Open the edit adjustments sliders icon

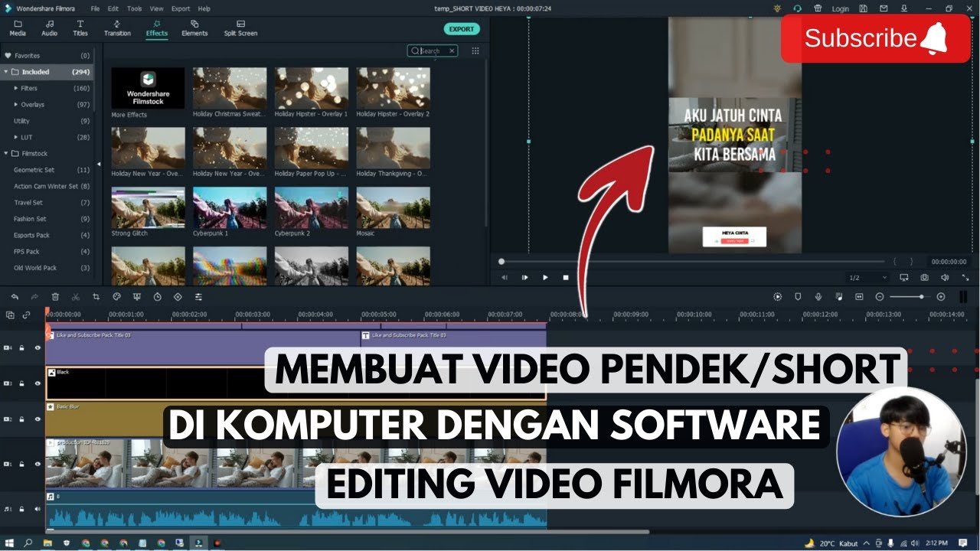pos(198,296)
